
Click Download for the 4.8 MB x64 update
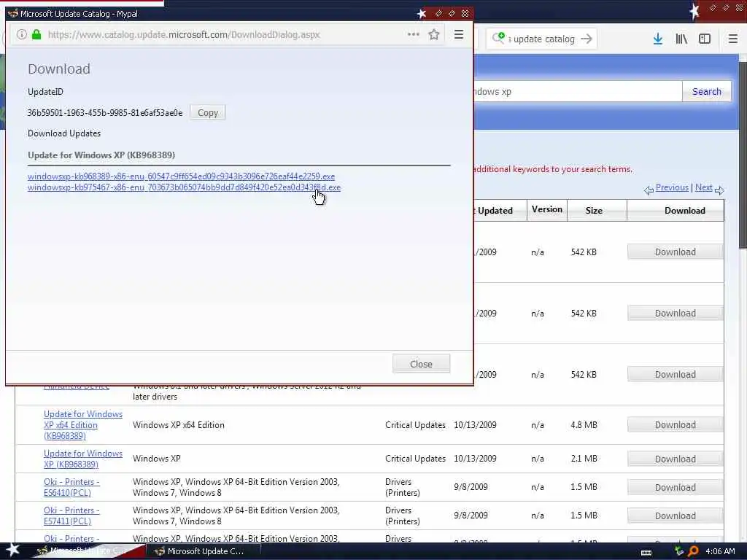click(675, 425)
